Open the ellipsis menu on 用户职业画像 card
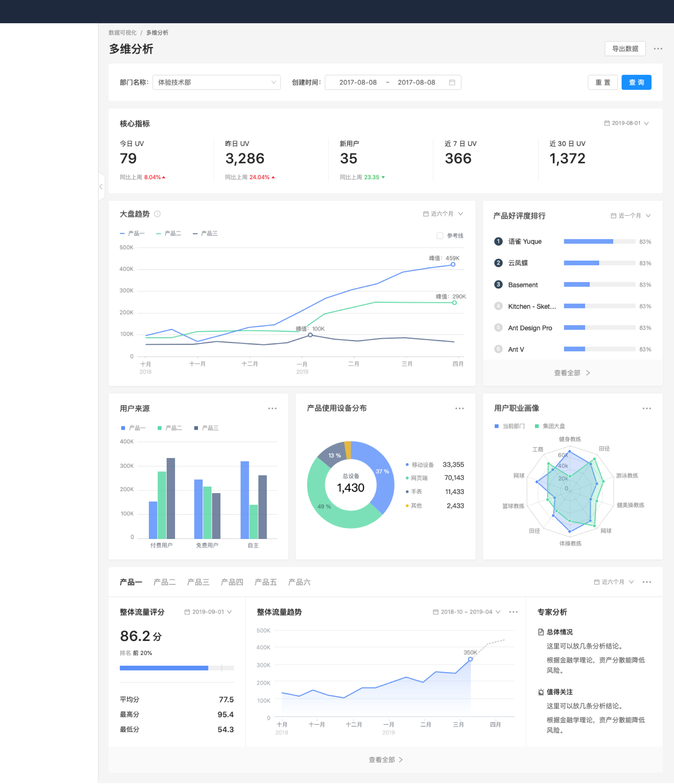This screenshot has width=674, height=784. 647,409
